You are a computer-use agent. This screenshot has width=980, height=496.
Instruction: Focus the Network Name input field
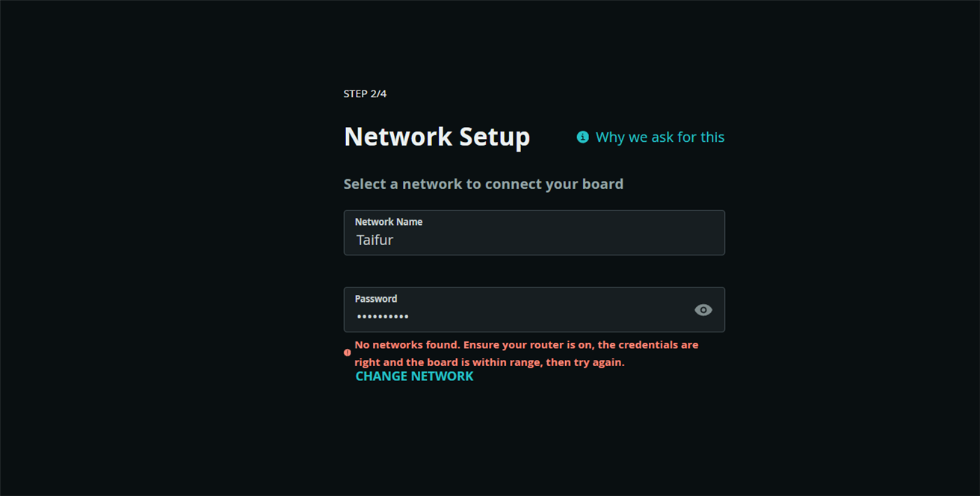click(534, 232)
